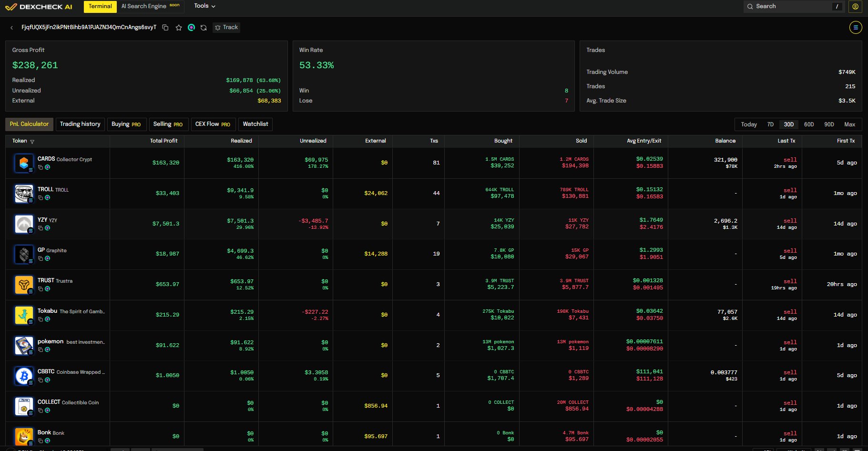Click the refresh icon beside wallet address

(x=204, y=28)
